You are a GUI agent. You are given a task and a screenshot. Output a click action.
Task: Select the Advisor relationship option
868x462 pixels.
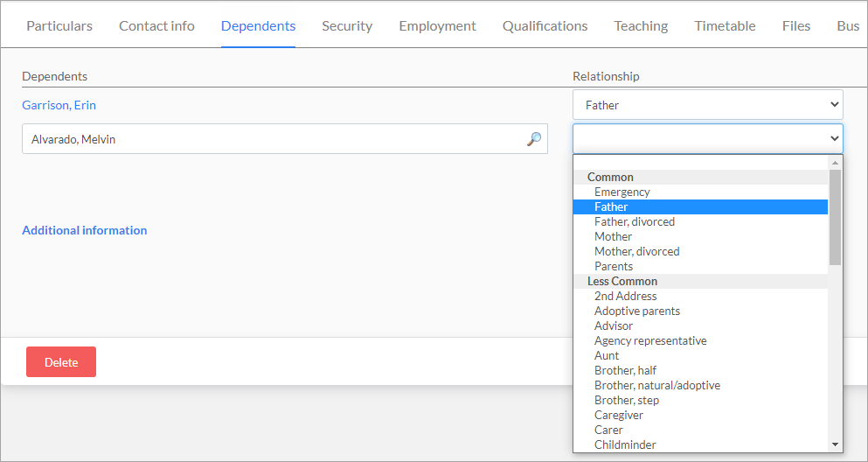(x=700, y=325)
